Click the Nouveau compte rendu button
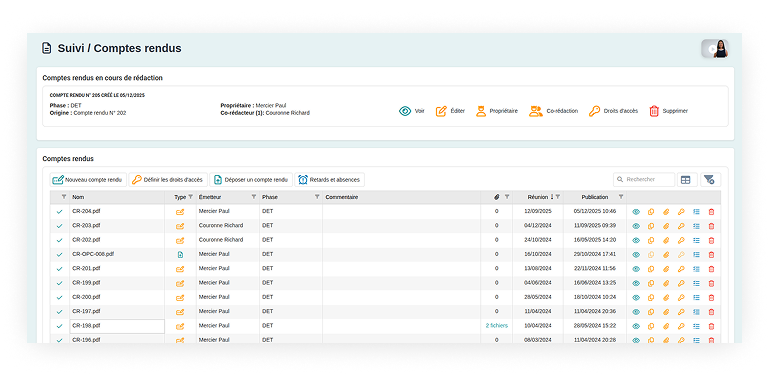 [x=88, y=180]
